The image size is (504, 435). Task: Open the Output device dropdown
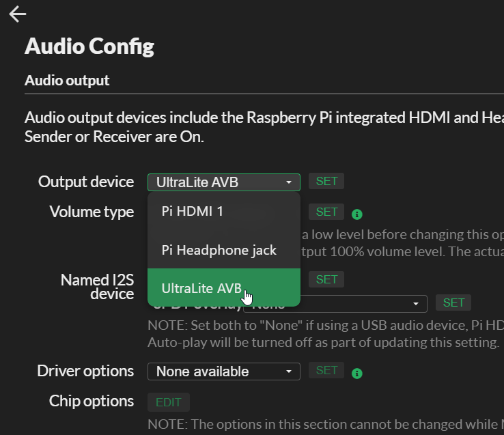click(x=223, y=182)
